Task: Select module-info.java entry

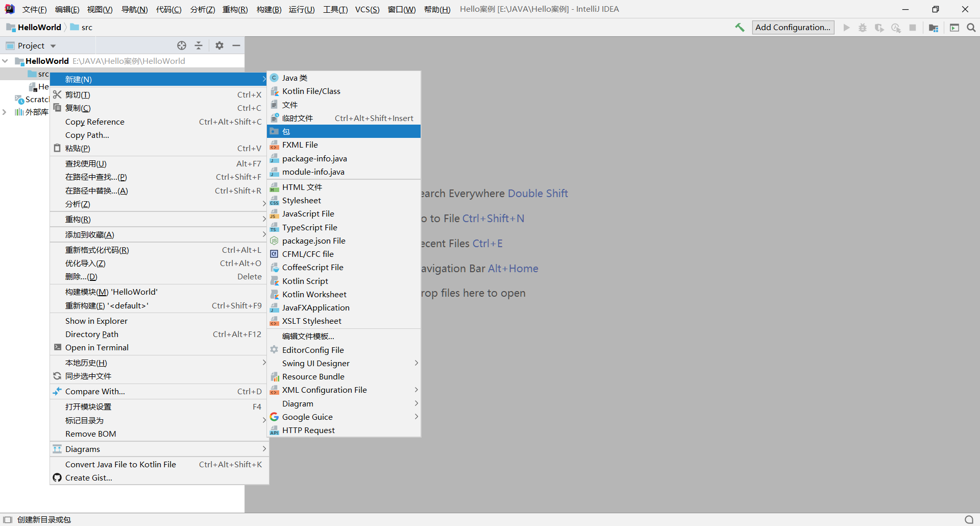Action: [344, 172]
